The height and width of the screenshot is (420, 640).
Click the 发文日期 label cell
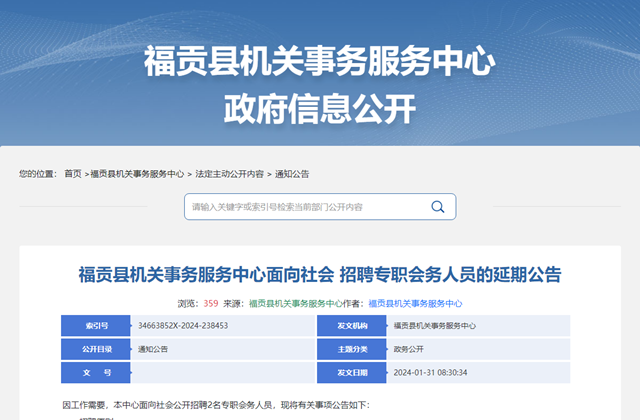point(352,372)
